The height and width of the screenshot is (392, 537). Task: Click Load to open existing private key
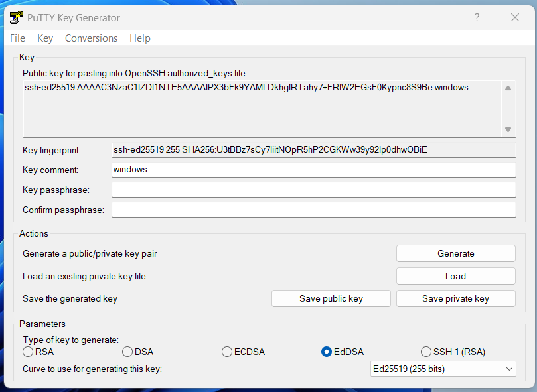[455, 276]
